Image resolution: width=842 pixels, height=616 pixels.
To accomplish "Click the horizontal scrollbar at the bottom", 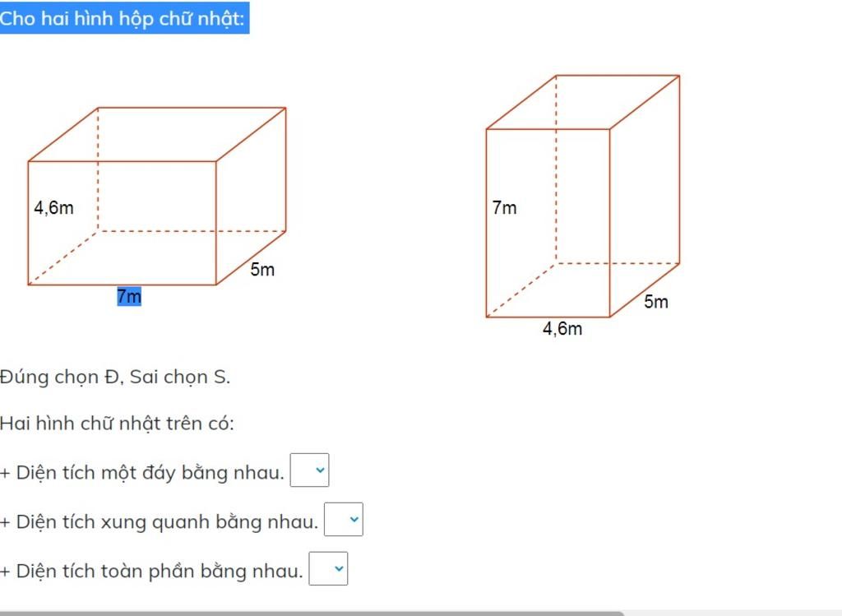I will pos(312,614).
